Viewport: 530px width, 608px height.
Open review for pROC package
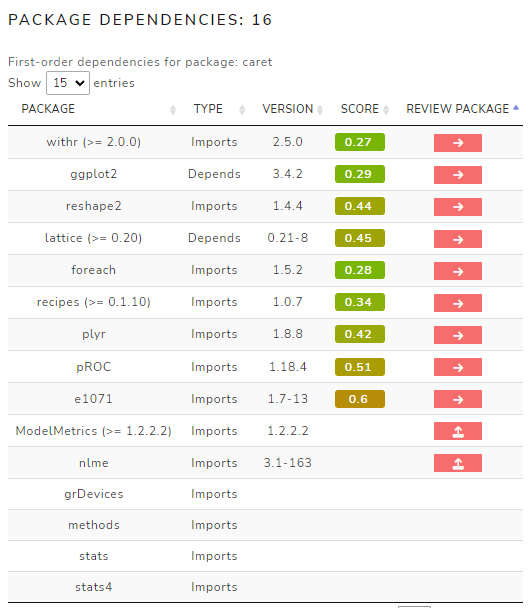pos(457,367)
